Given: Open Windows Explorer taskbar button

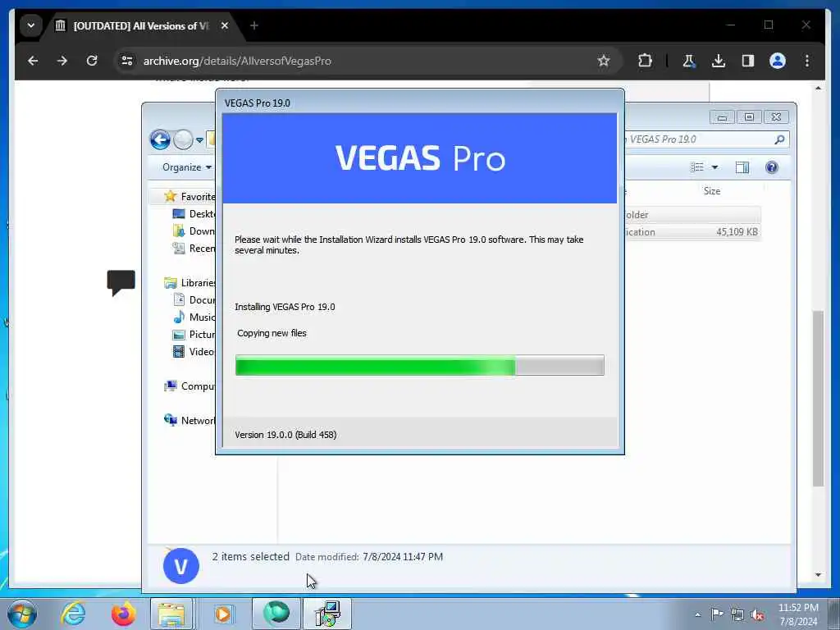Looking at the screenshot, I should (171, 614).
